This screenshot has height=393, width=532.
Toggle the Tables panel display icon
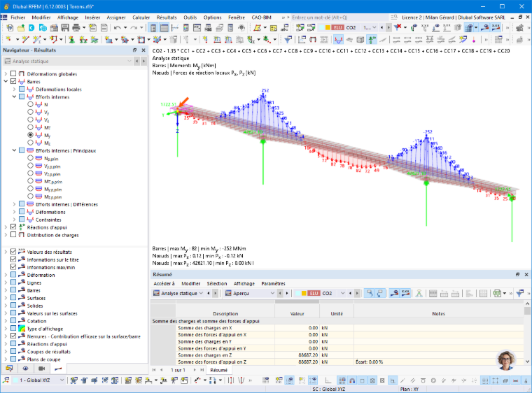[164, 28]
